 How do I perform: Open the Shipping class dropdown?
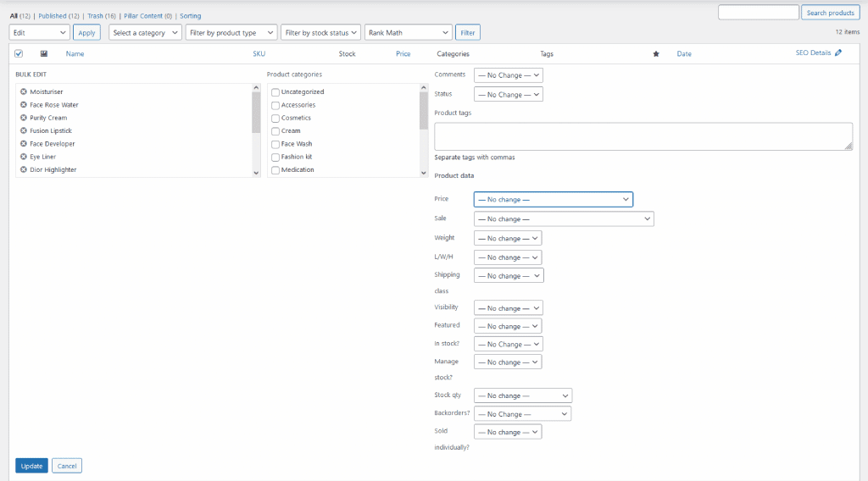pos(509,275)
